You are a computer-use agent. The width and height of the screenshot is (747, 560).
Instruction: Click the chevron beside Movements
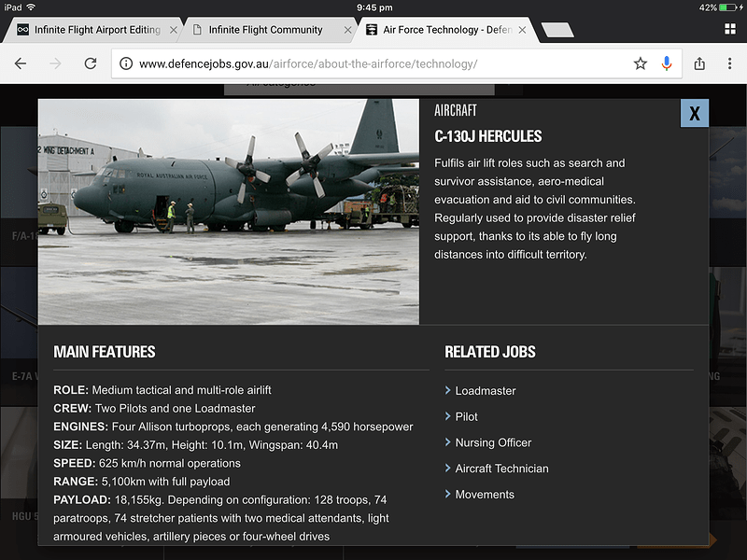[x=448, y=494]
